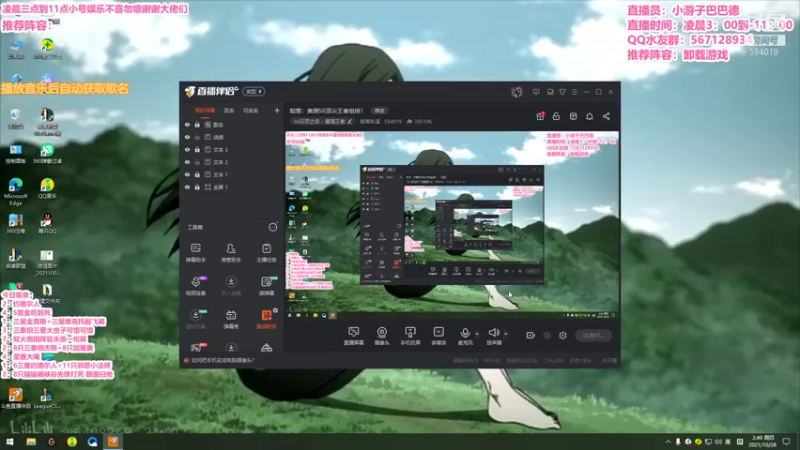Open the help tip link at window bottom
This screenshot has width=800, height=450.
coord(223,360)
